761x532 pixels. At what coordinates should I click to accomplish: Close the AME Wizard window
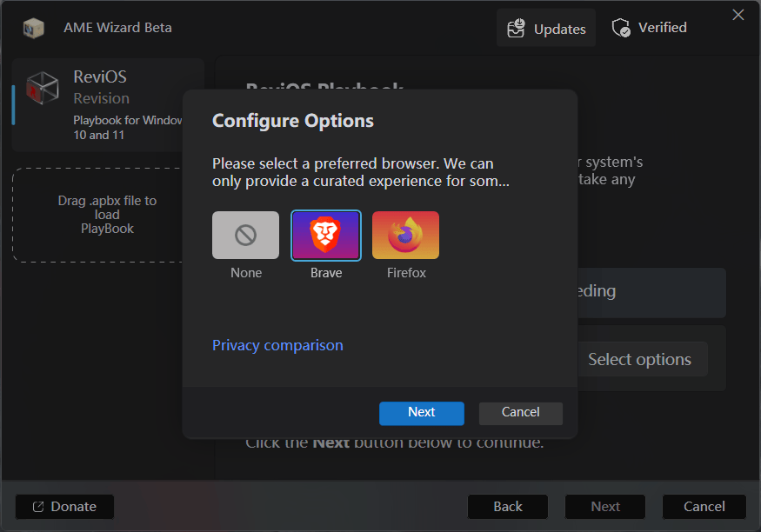tap(738, 14)
